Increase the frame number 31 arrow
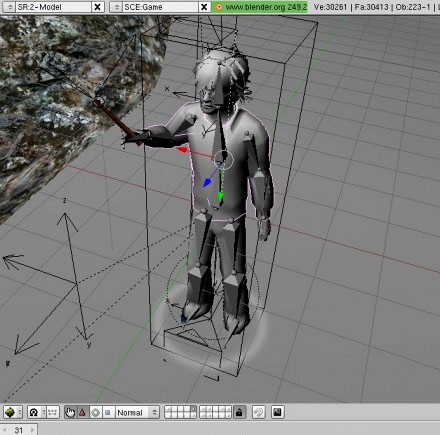440x435 pixels. click(x=33, y=430)
